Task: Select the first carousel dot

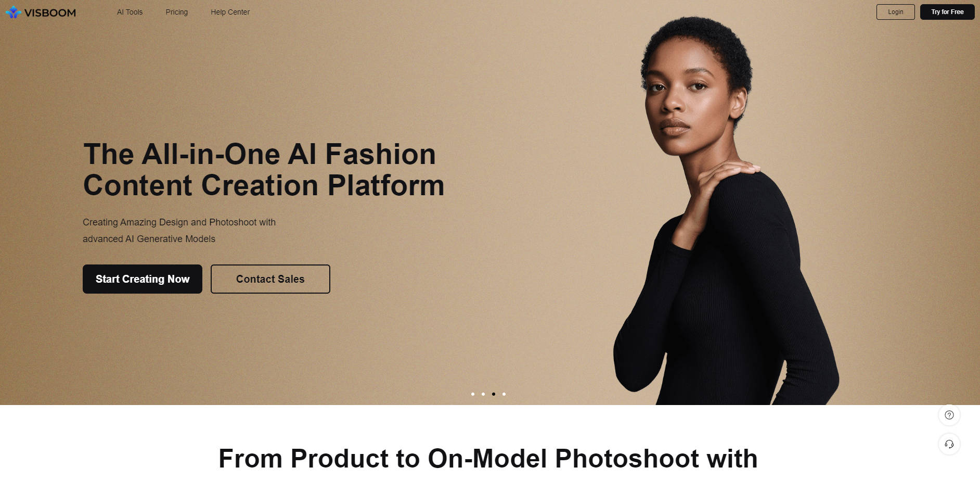Action: coord(473,394)
